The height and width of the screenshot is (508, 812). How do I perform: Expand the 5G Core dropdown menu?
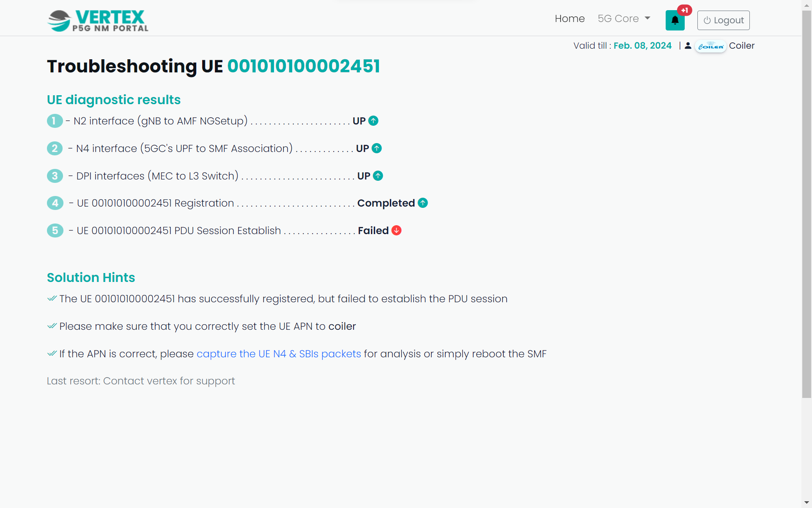[x=623, y=19]
